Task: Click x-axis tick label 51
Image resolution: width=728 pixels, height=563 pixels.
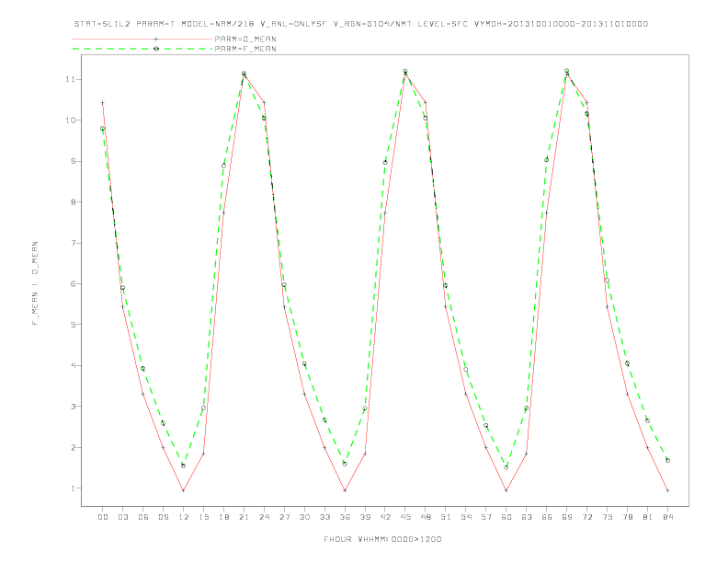Action: [446, 517]
